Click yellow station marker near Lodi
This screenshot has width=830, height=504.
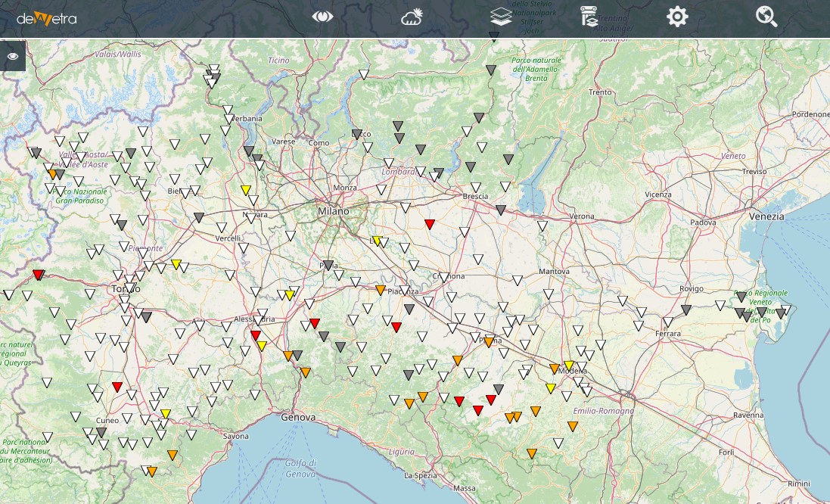pos(377,241)
